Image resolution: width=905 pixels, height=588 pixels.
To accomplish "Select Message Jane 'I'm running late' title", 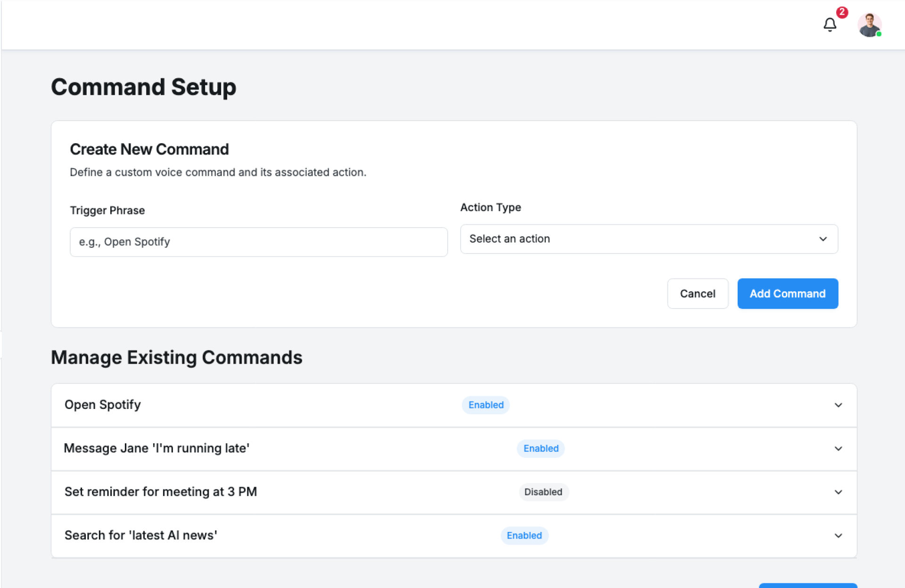I will [156, 448].
